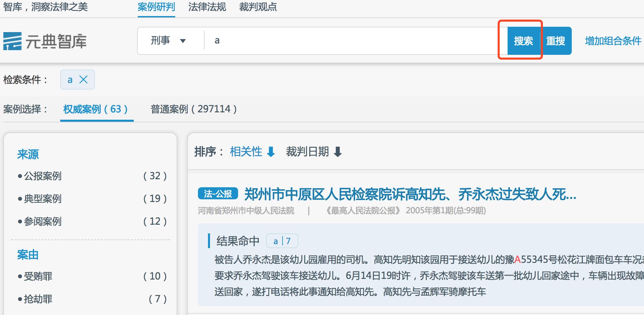
Task: Click the 元典智库 logo icon
Action: click(13, 41)
